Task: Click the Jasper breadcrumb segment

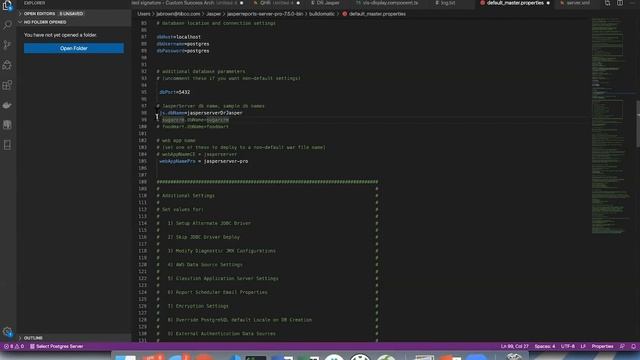Action: pos(213,14)
